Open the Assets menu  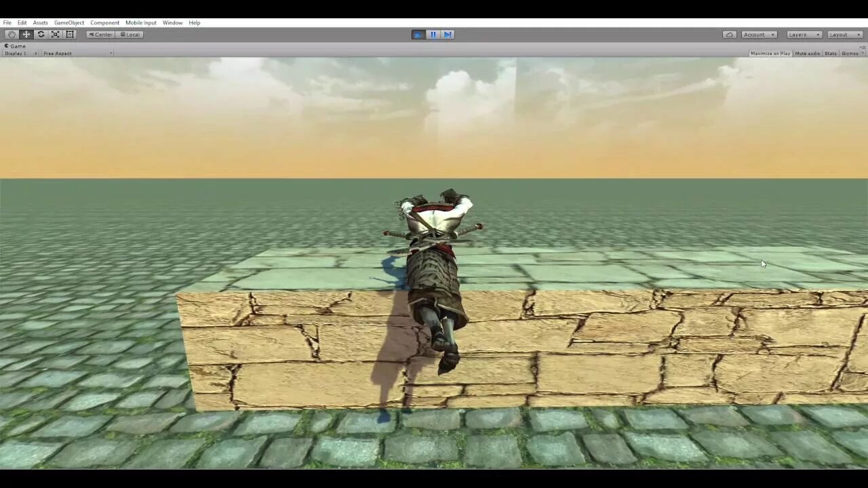41,22
